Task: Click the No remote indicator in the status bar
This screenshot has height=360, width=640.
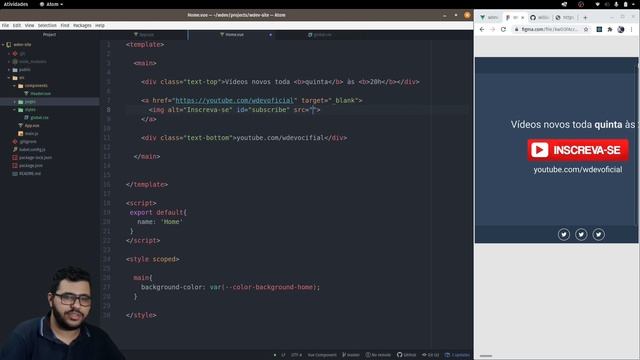Action: pyautogui.click(x=378, y=355)
